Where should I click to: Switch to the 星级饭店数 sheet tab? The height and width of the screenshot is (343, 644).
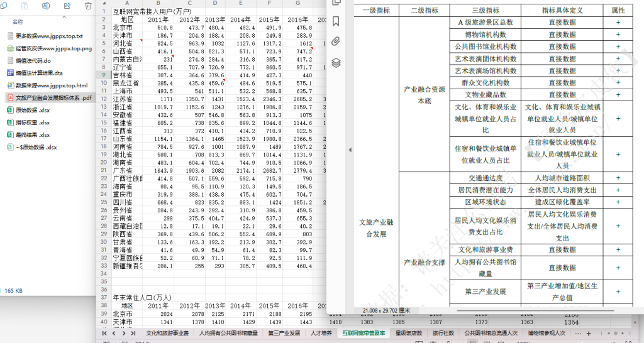409,333
